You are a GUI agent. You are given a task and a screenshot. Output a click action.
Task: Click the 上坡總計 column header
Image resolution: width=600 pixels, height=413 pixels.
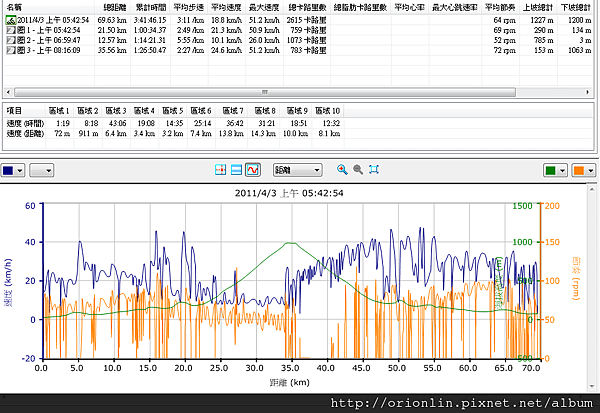(x=538, y=7)
